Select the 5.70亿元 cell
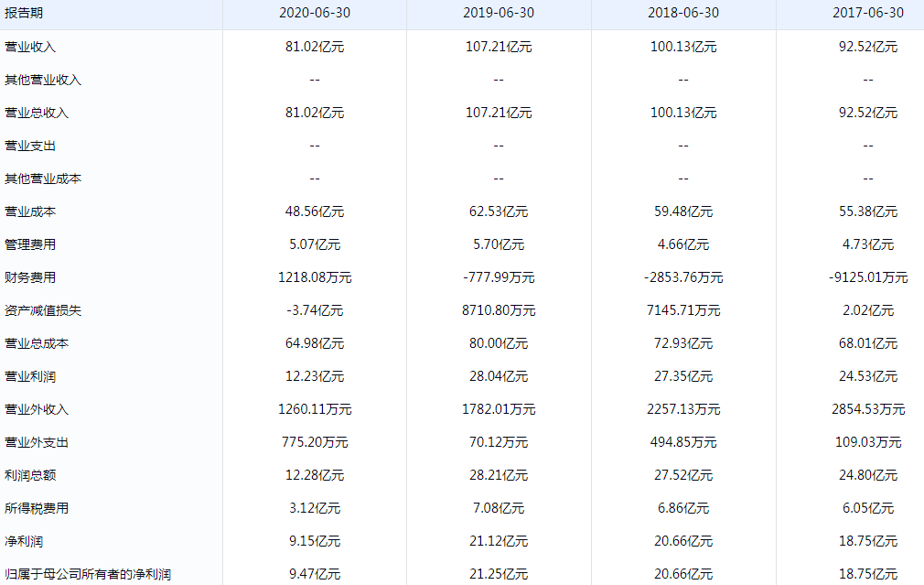 point(499,244)
